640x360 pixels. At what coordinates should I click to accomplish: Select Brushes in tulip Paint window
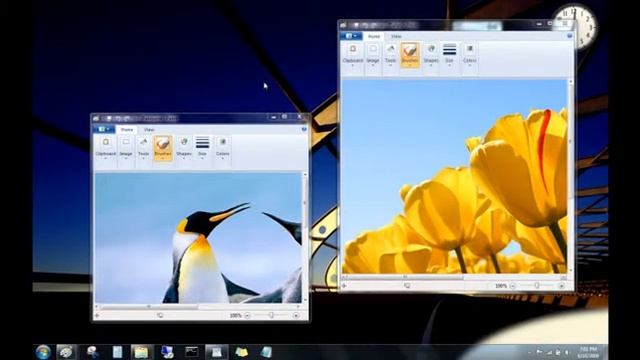(x=410, y=55)
